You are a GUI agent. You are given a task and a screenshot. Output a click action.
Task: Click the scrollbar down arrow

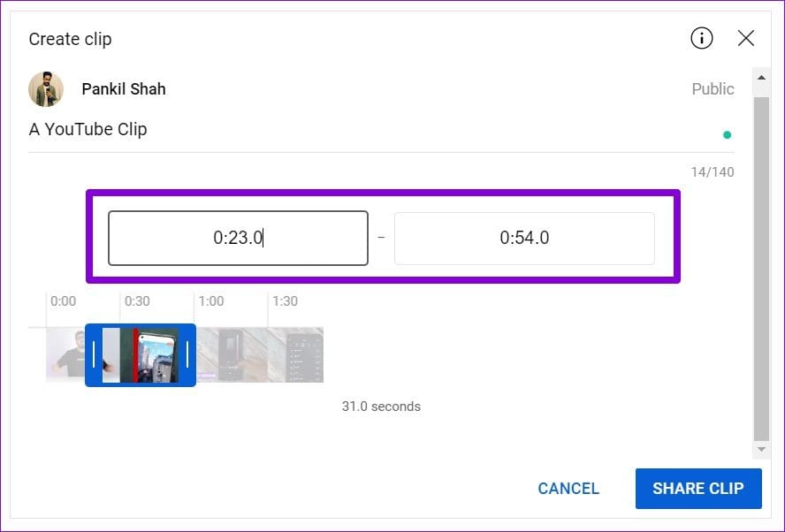761,449
